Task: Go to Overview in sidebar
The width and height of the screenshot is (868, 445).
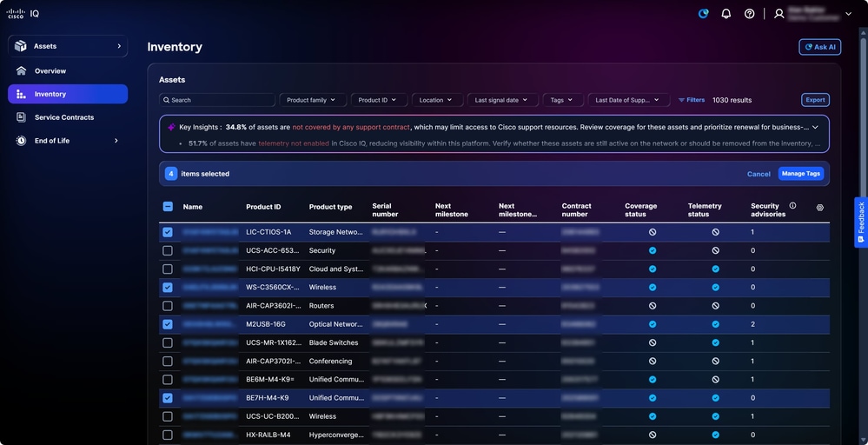Action: 68,71
